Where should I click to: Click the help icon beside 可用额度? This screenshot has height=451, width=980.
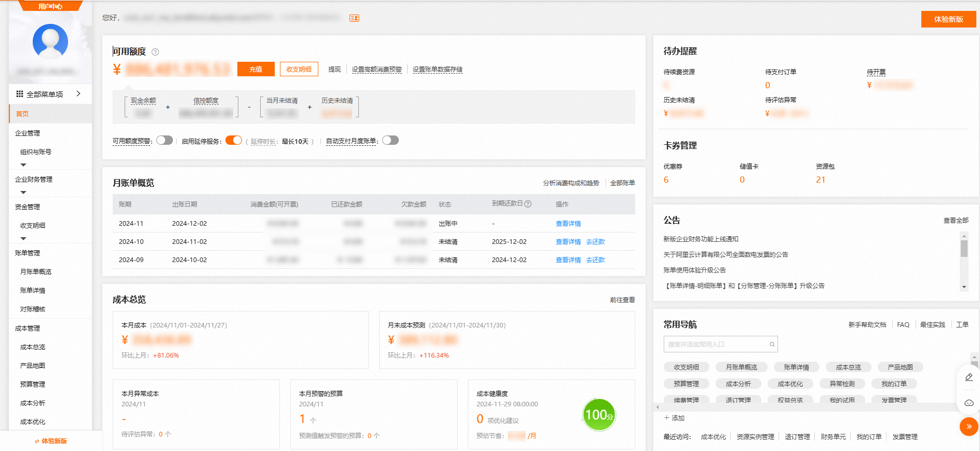[x=155, y=52]
